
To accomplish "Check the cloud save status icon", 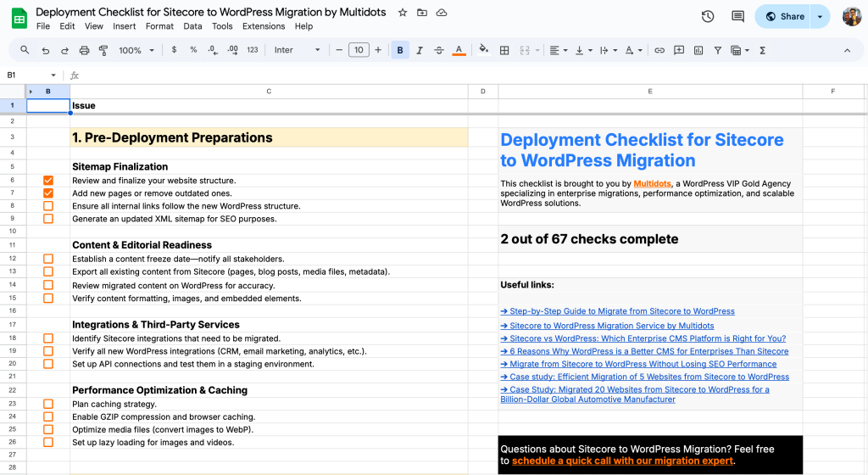I will click(x=441, y=12).
